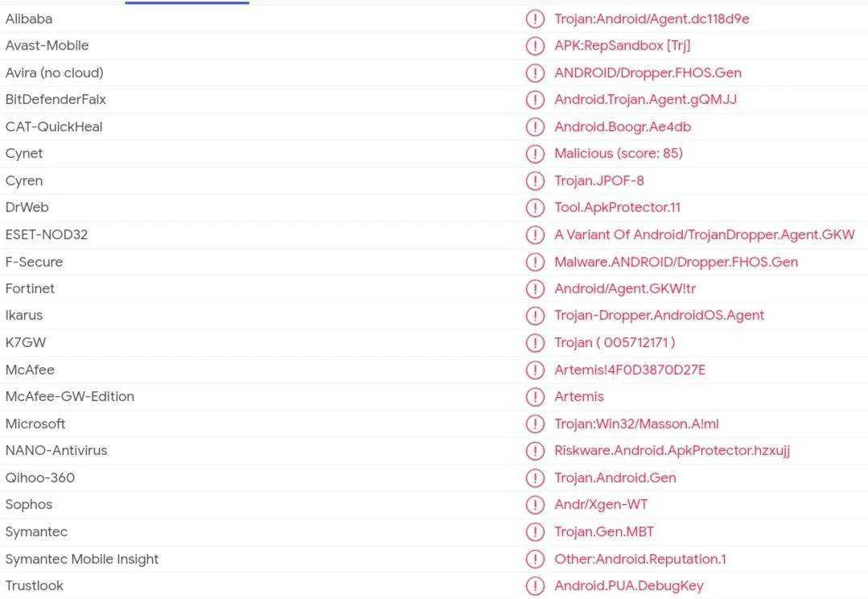Click the warning icon in the ESET-NOD32 row
Image resolution: width=868 pixels, height=599 pixels.
pyautogui.click(x=535, y=235)
